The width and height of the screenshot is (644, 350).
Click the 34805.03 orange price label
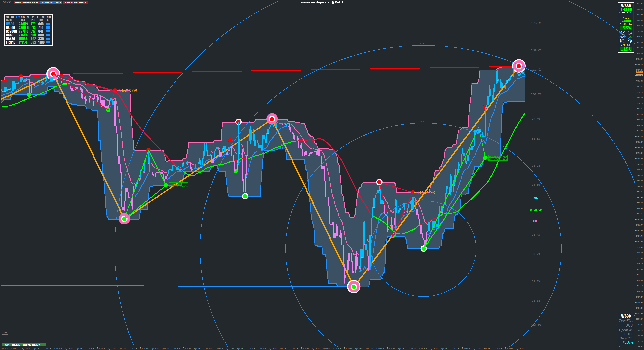[127, 91]
